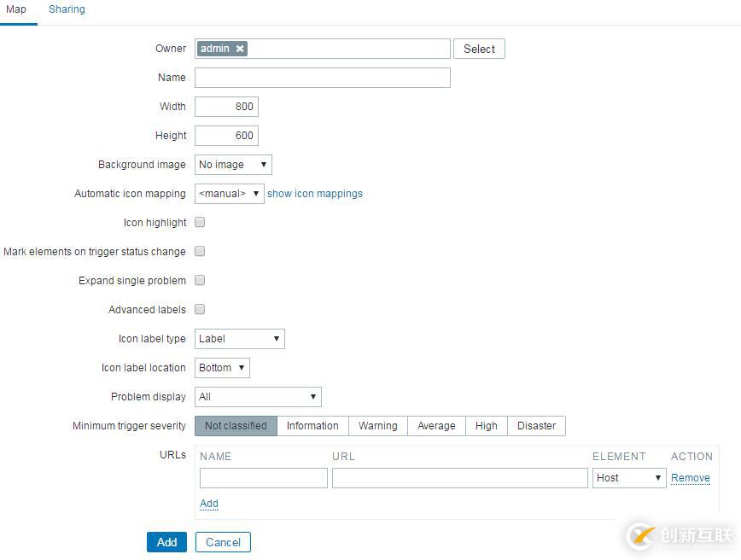
Task: Expand the Automatic icon mapping dropdown
Action: (x=229, y=194)
